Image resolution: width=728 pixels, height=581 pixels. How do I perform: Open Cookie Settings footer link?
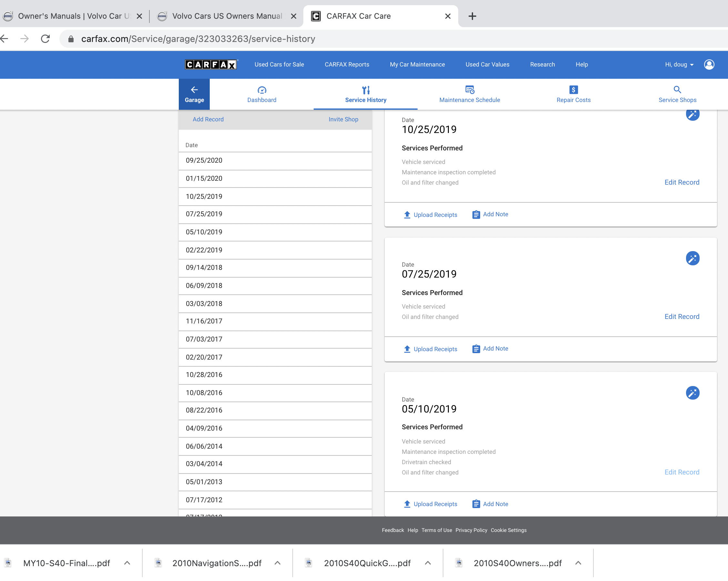pos(509,530)
